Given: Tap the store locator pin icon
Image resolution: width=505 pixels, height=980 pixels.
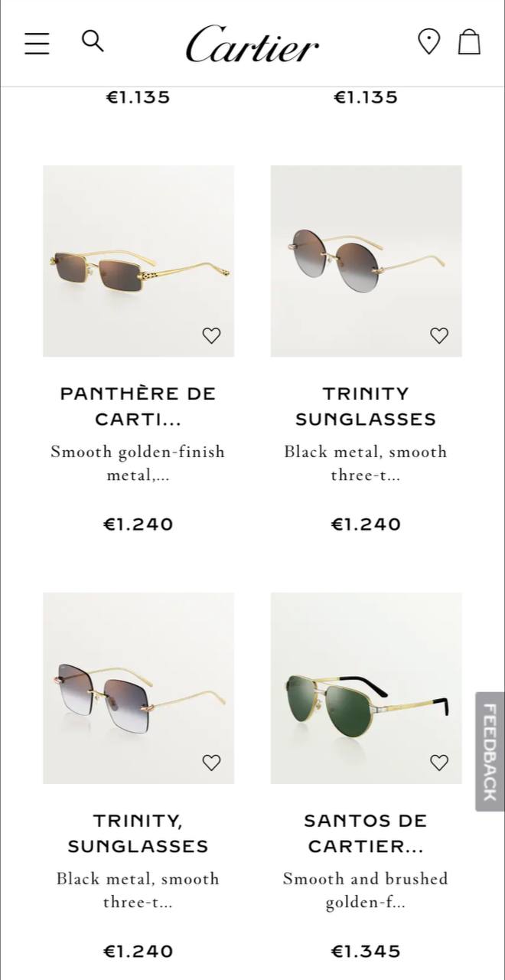Looking at the screenshot, I should click(x=428, y=41).
